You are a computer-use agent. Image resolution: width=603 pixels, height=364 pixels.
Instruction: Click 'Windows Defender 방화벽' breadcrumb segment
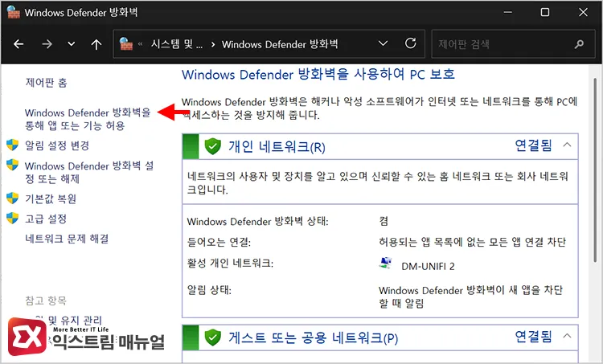click(280, 44)
